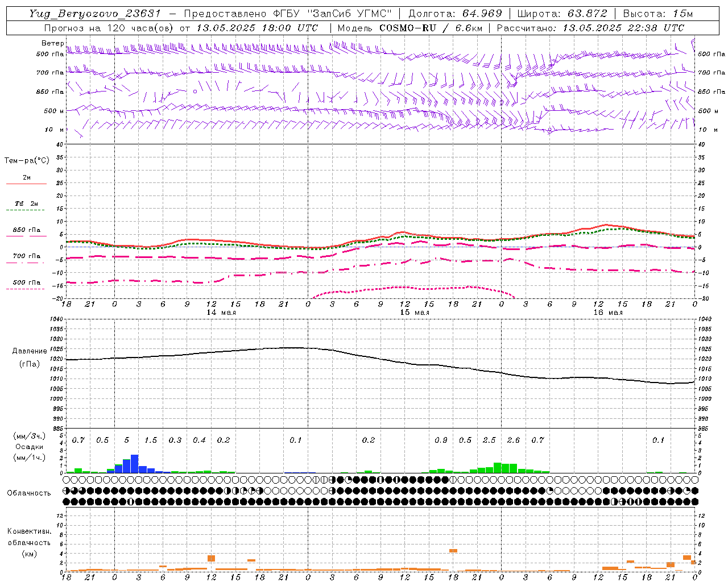The width and height of the screenshot is (728, 582).
Task: Click the Долгота: 64.969 value
Action: [x=455, y=14]
